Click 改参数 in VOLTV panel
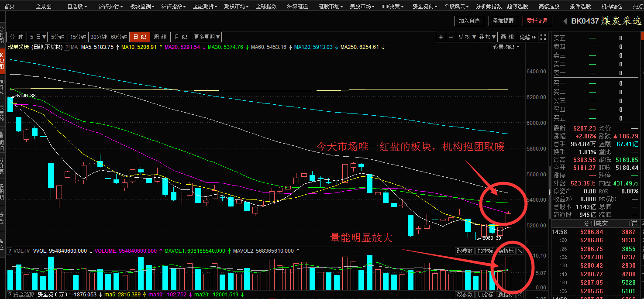 pyautogui.click(x=465, y=251)
